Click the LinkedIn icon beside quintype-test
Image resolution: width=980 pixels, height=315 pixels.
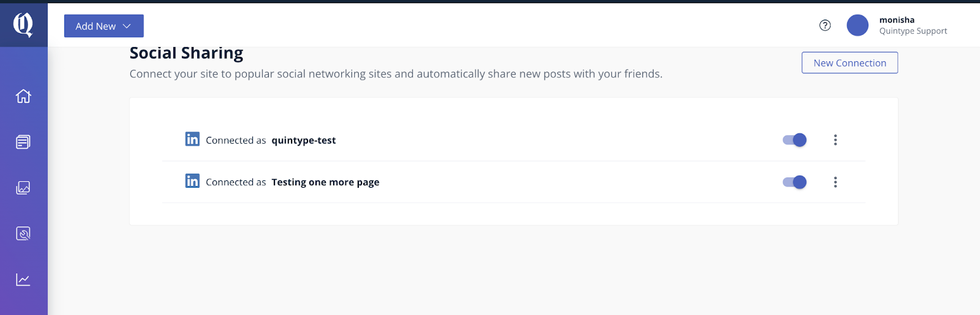click(x=192, y=139)
